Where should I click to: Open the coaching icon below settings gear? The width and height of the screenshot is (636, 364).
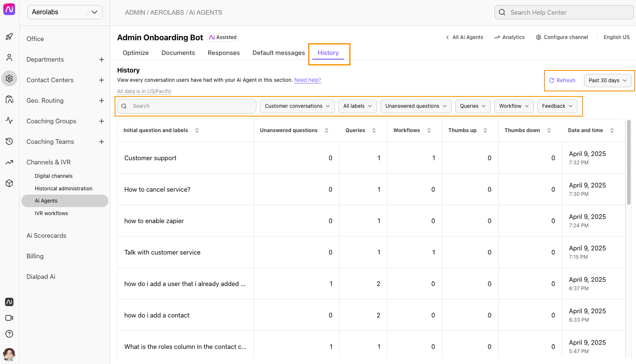click(x=9, y=99)
